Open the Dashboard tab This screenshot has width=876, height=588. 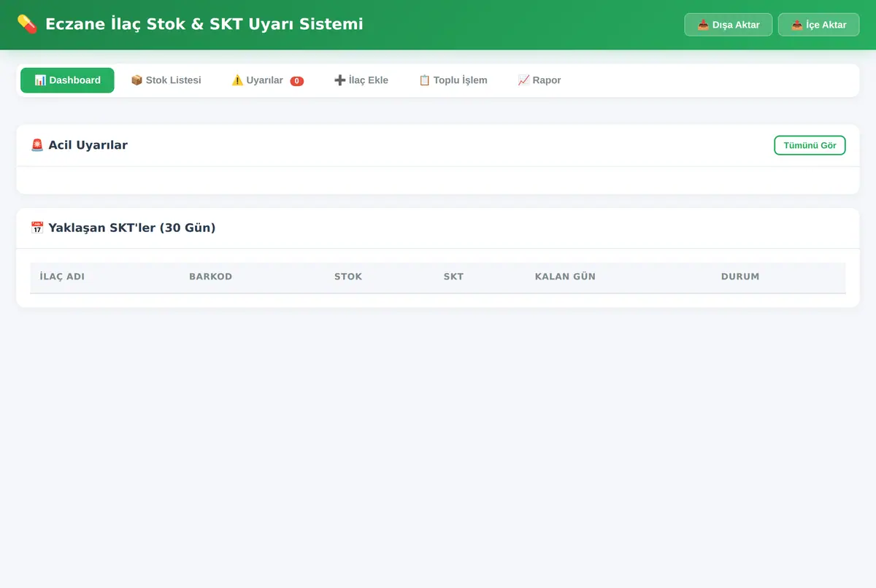tap(67, 80)
